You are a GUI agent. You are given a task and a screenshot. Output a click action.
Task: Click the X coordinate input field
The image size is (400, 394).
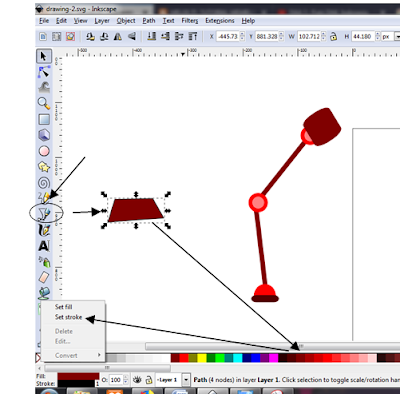pos(228,36)
